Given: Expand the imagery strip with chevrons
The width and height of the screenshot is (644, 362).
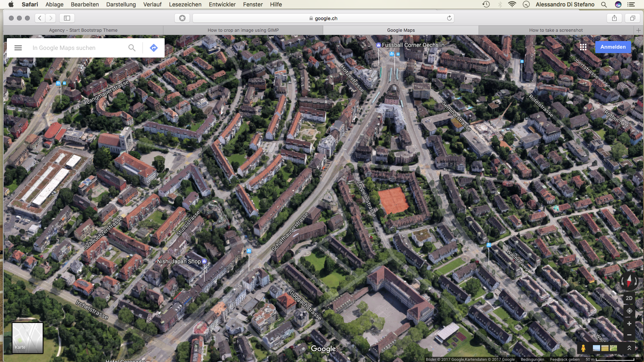Looking at the screenshot, I should point(629,348).
